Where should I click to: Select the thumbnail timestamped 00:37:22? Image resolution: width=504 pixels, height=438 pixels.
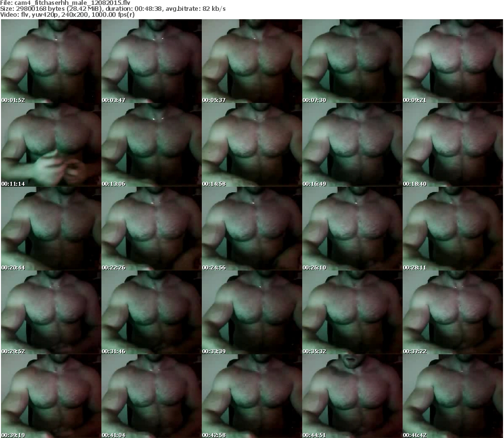tap(453, 312)
